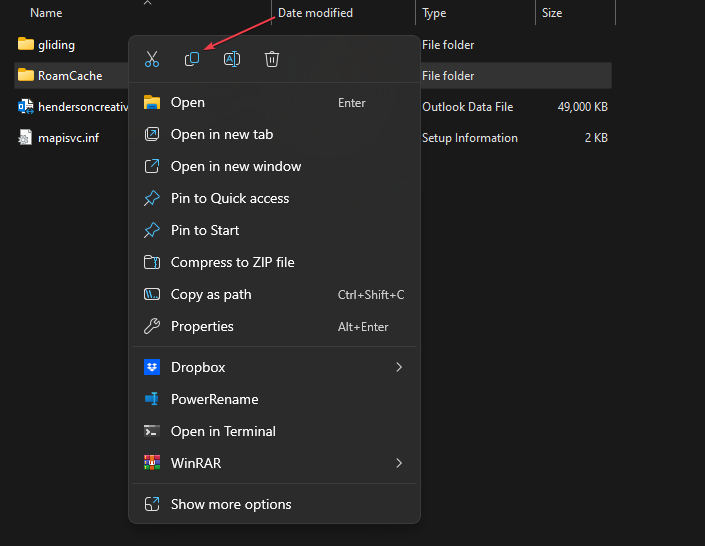
Task: Expand the Dropbox submenu arrow
Action: pyautogui.click(x=398, y=367)
